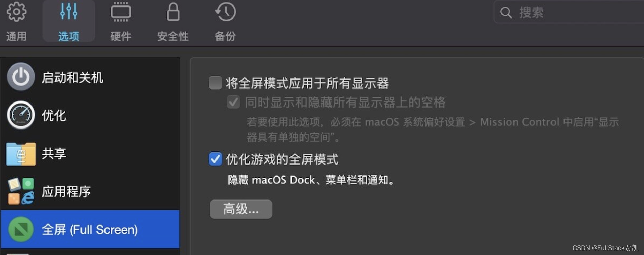Image resolution: width=644 pixels, height=255 pixels.
Task: Click the 优化 speedometer icon
Action: (x=21, y=115)
